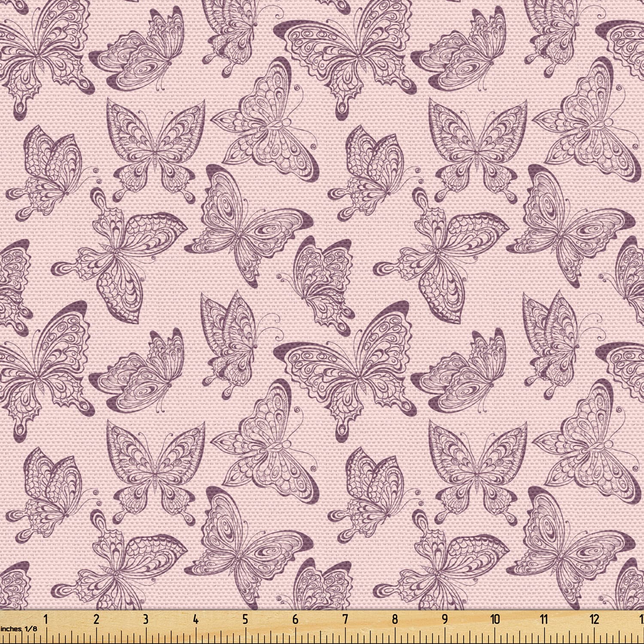Click the numeral 10 on the ruler

tap(495, 619)
